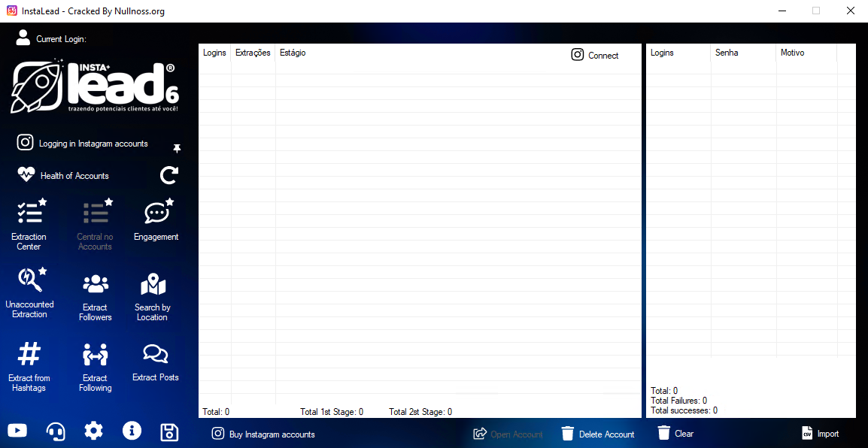Viewport: 868px width, 448px height.
Task: Import accounts from CSV
Action: coord(821,434)
